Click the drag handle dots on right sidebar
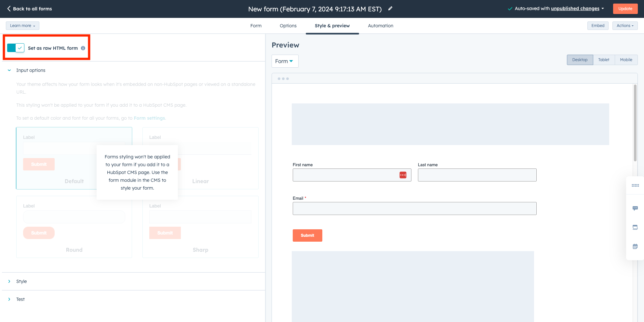The width and height of the screenshot is (644, 322). pos(635,185)
